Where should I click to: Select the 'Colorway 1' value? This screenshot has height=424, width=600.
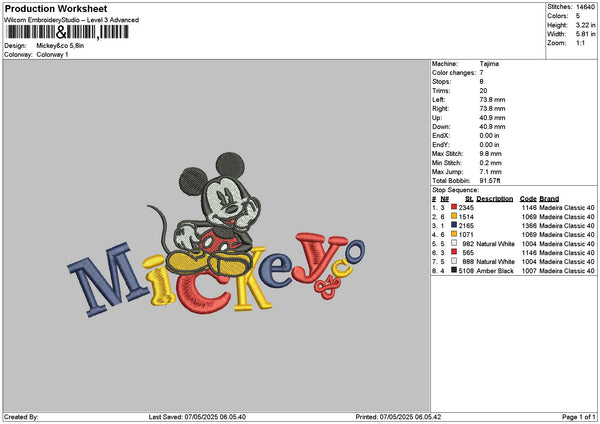(x=52, y=55)
